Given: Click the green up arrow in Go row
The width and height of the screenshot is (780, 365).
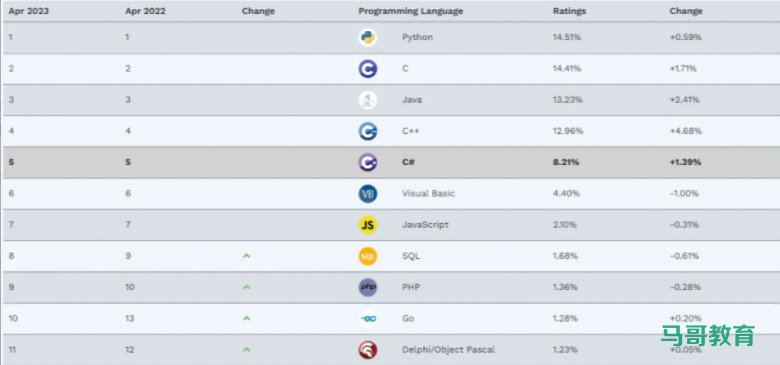Looking at the screenshot, I should 246,318.
